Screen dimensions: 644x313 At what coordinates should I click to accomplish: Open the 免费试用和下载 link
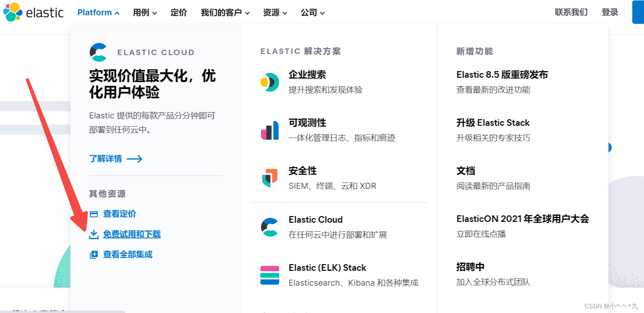(x=132, y=234)
